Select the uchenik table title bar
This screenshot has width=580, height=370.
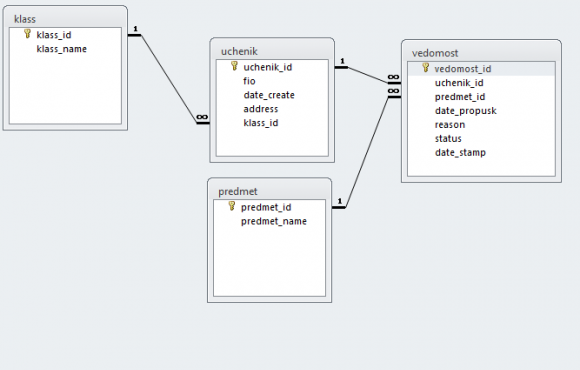pos(272,51)
